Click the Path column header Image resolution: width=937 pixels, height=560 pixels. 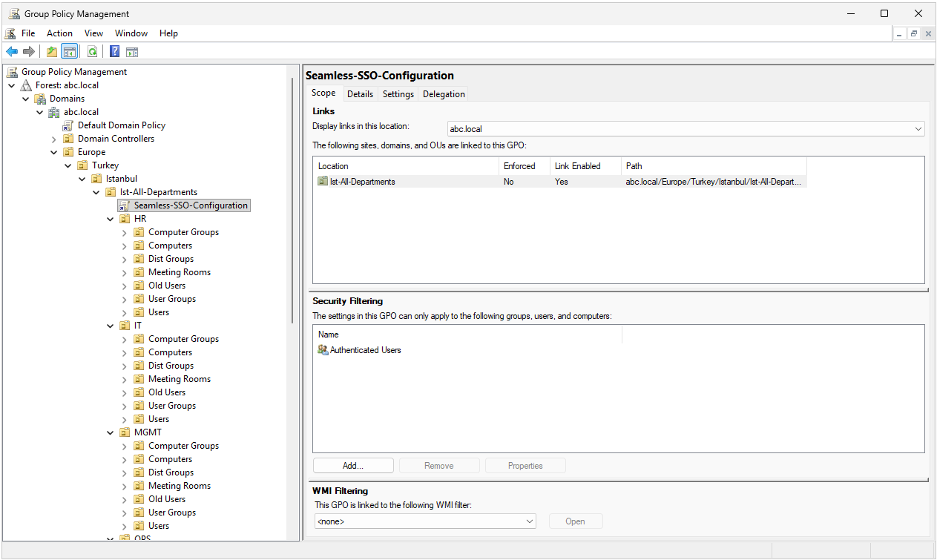tap(714, 166)
